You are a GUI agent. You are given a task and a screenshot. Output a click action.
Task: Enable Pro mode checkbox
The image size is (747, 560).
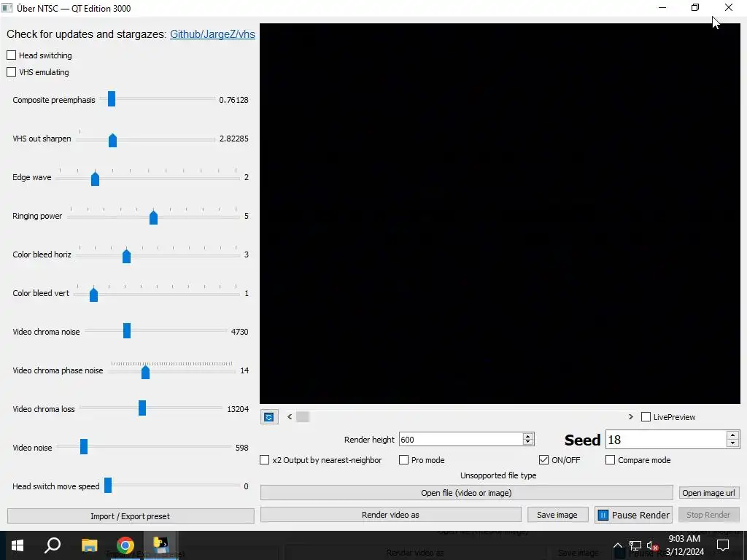[403, 460]
